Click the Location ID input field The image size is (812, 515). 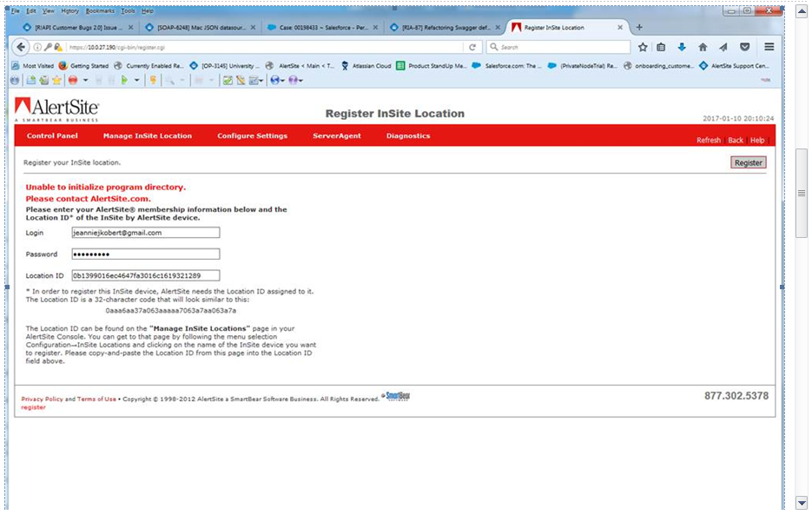pos(146,275)
